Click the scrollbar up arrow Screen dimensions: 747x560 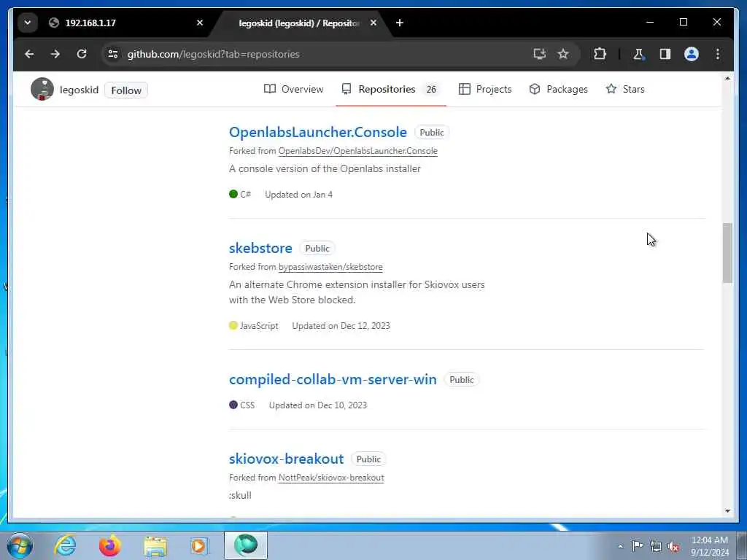pos(727,78)
